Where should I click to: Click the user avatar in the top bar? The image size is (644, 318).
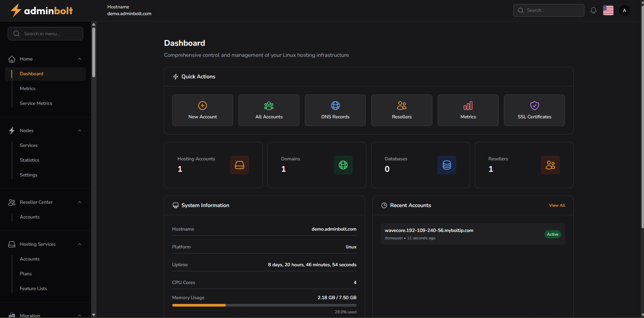pos(625,10)
